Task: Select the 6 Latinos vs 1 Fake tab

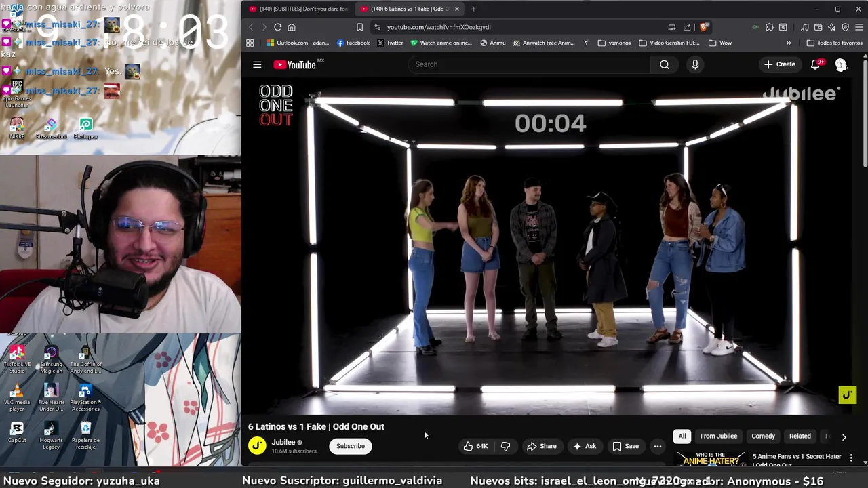Action: pyautogui.click(x=404, y=9)
